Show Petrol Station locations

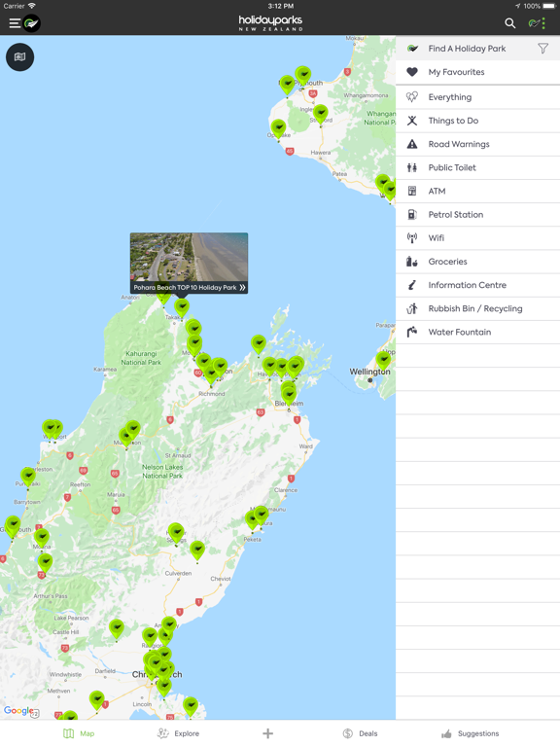click(x=477, y=214)
